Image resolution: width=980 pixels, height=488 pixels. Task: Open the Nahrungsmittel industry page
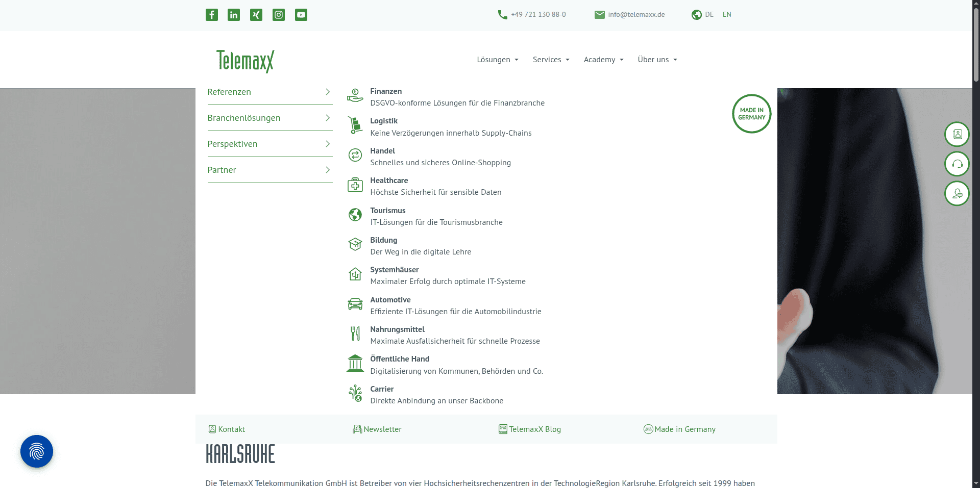coord(398,329)
